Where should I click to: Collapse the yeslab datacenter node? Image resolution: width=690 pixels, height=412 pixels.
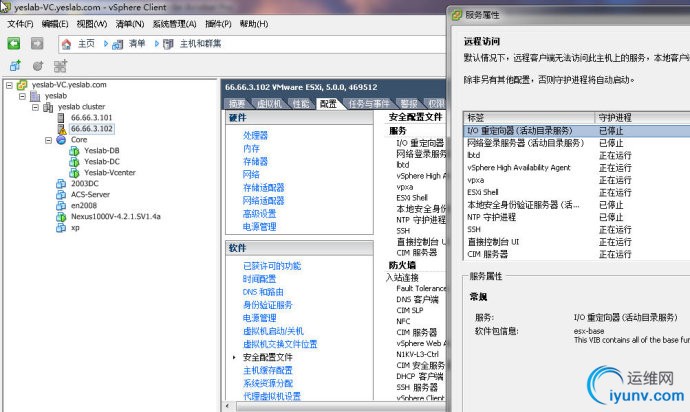(22, 96)
